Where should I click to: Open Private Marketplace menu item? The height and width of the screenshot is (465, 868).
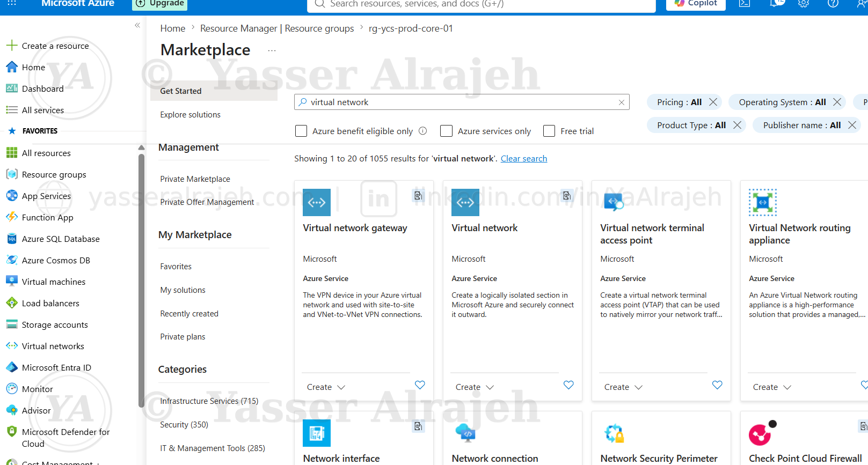pos(195,179)
